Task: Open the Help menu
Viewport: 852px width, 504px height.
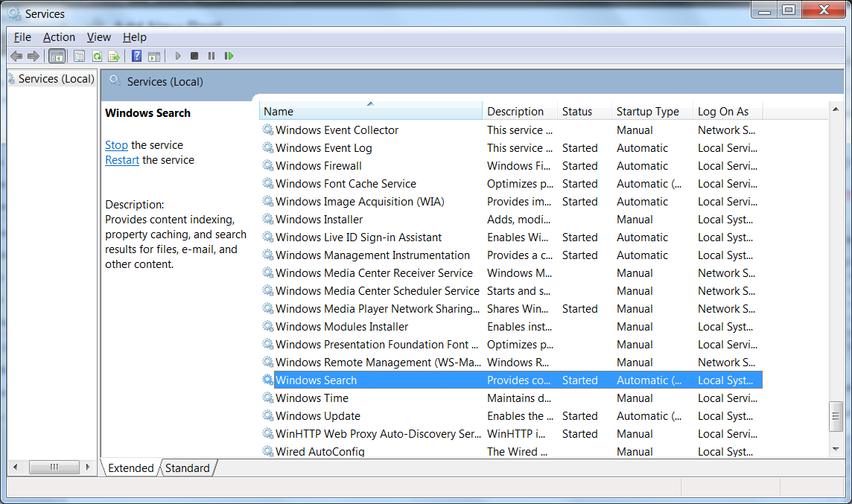Action: (x=134, y=37)
